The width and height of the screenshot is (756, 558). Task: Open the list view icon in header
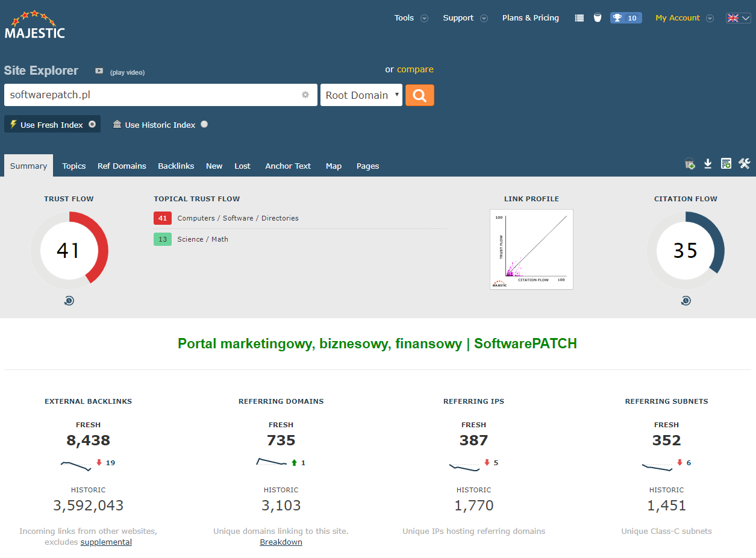pos(579,18)
